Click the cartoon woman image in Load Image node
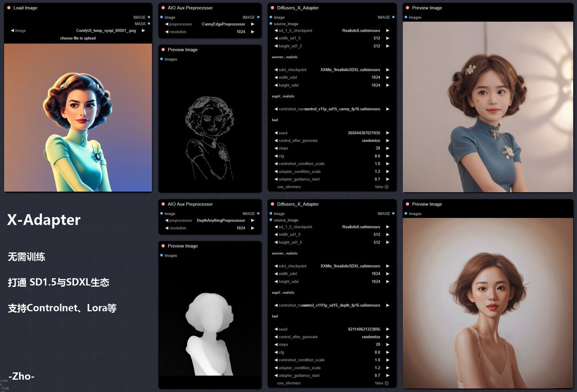This screenshot has width=577, height=392. [x=78, y=117]
